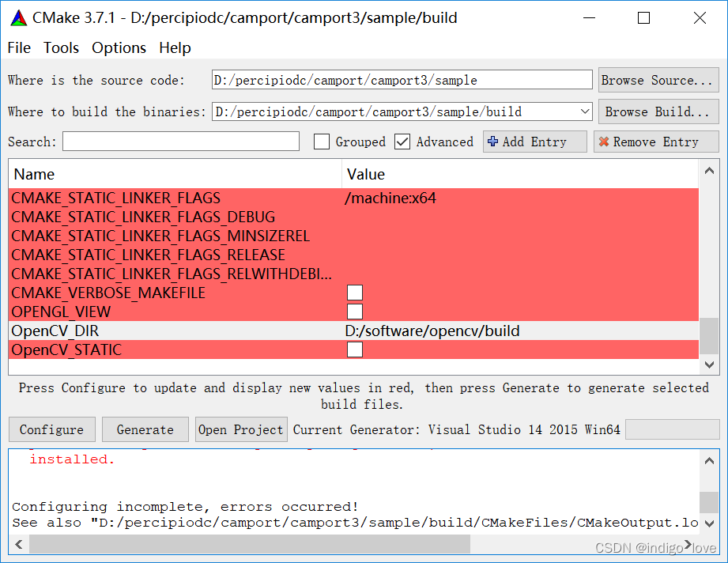The height and width of the screenshot is (563, 728).
Task: Open the Options menu
Action: click(119, 48)
